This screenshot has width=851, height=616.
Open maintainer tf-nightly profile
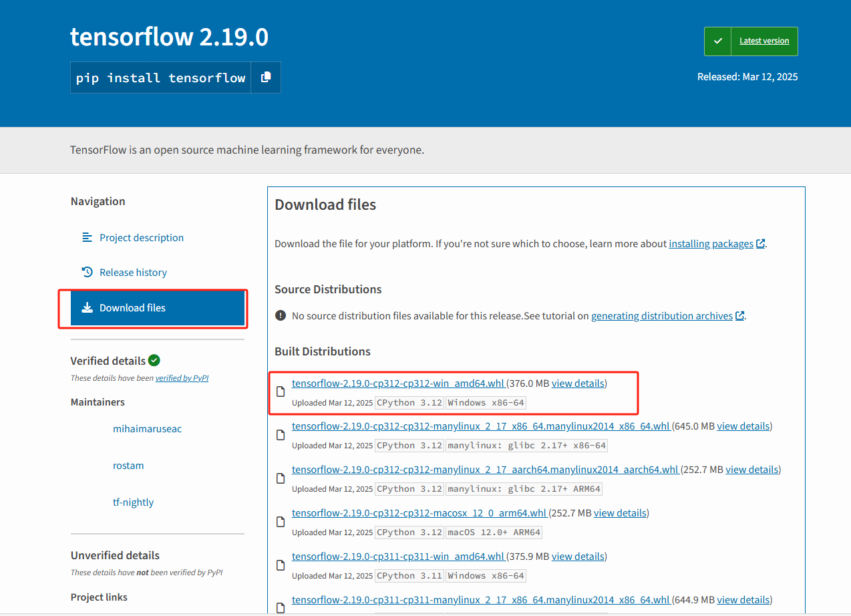pos(133,502)
